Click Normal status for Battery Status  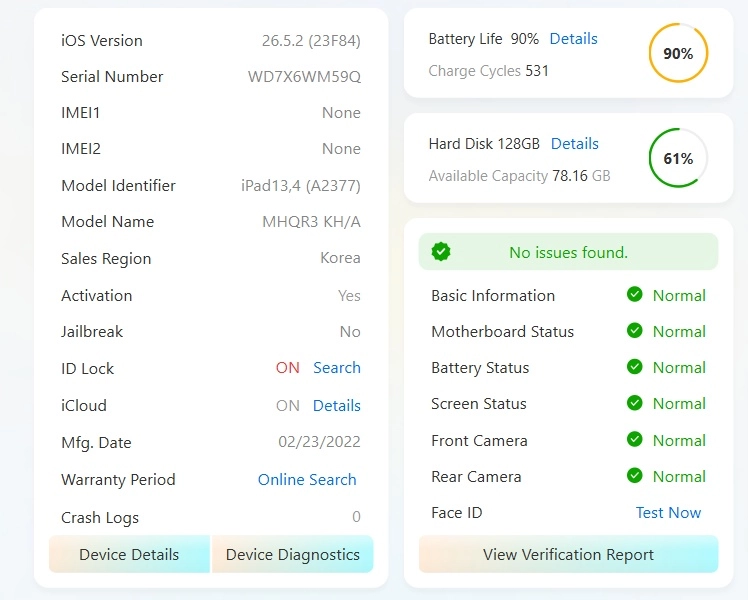tap(679, 368)
